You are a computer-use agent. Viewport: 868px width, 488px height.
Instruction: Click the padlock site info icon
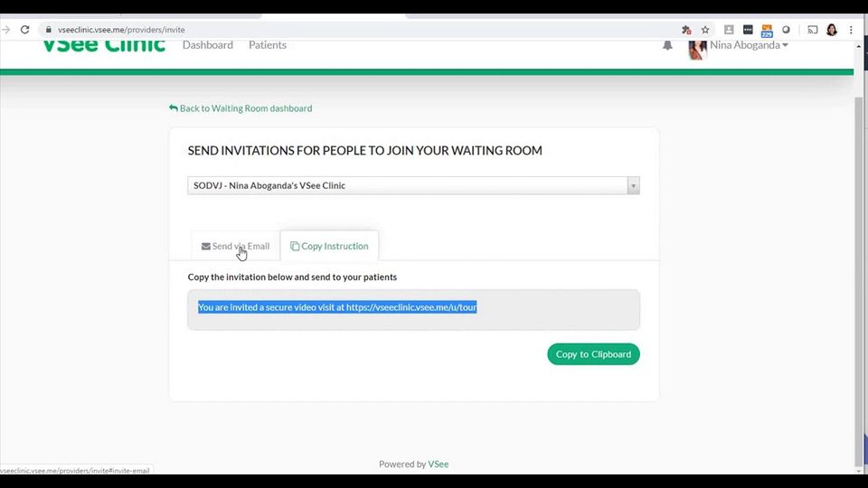coord(48,30)
